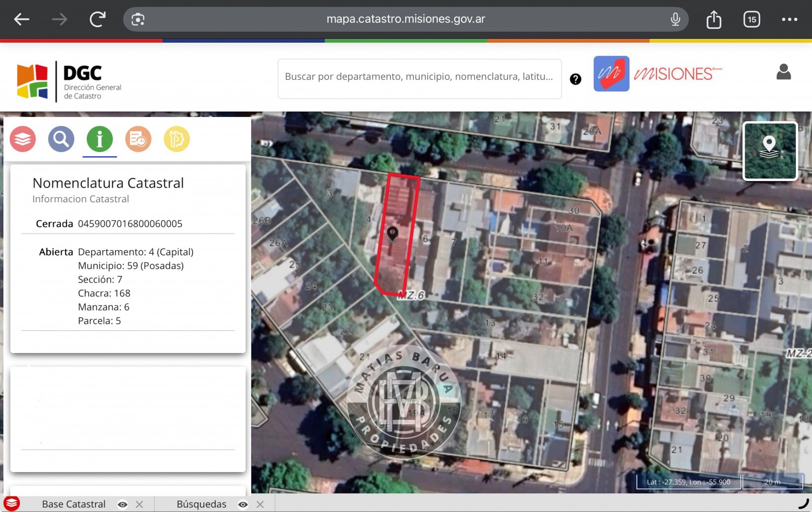Open the orange report history icon

(x=138, y=139)
